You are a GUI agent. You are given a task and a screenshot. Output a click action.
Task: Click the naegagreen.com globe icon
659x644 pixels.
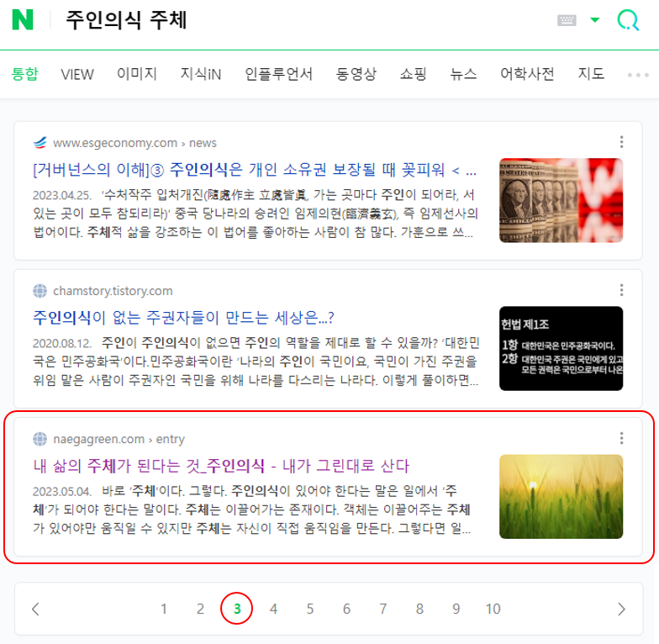(40, 439)
